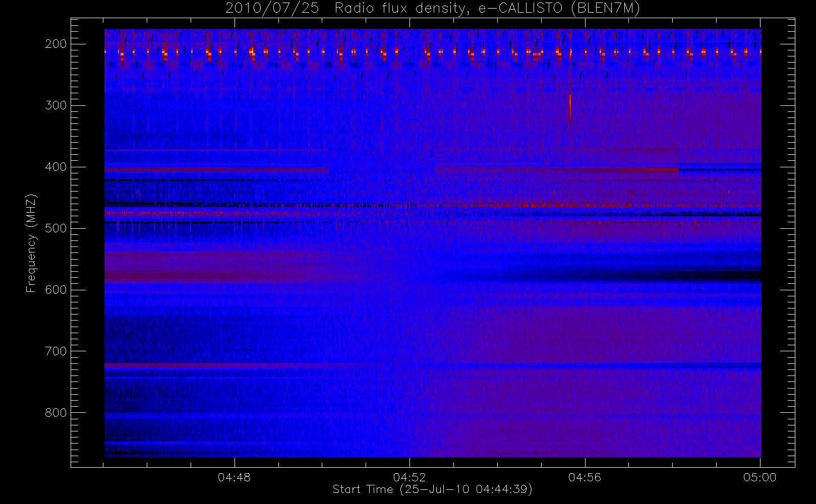
Task: Click the 04:48 time tick label
Action: click(x=235, y=477)
